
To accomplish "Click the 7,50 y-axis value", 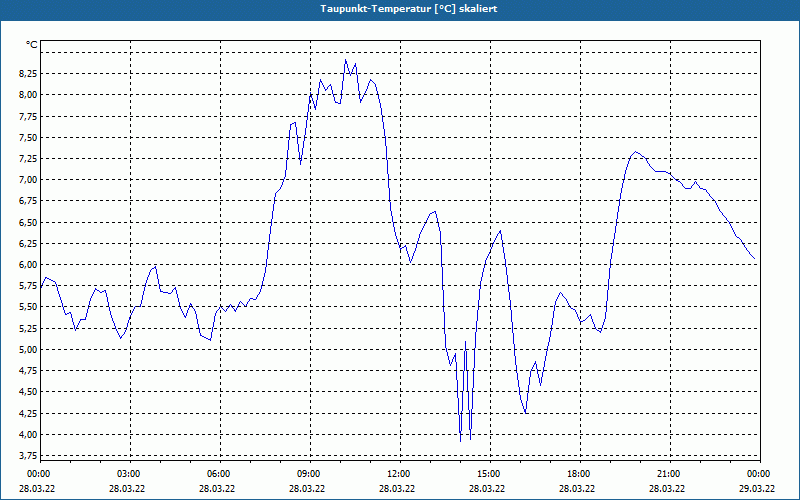I will (28, 137).
